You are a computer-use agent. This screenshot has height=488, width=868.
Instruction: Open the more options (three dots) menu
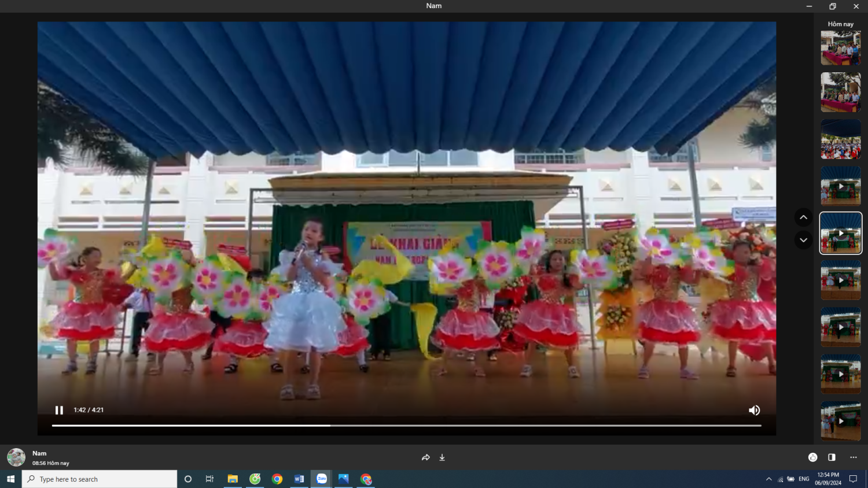[853, 457]
